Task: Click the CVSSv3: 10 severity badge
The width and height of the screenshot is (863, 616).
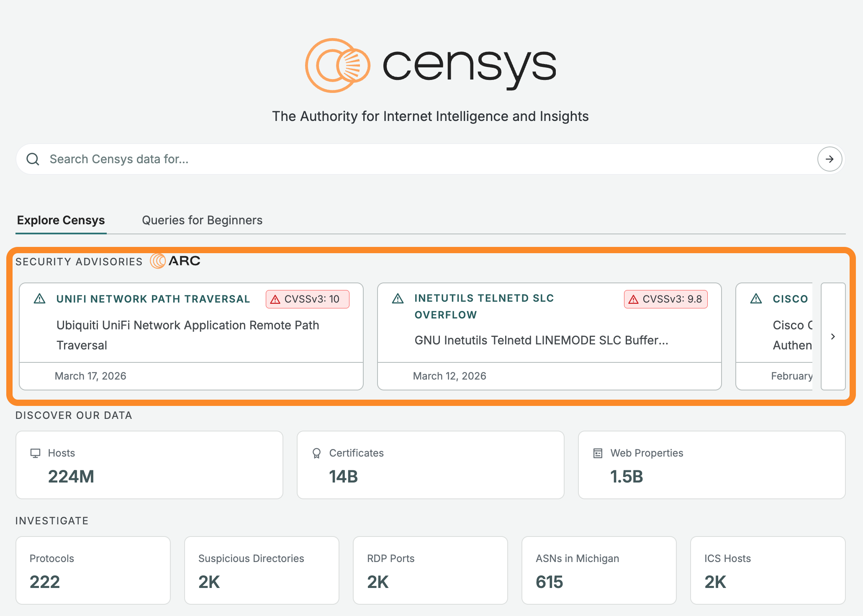Action: pos(308,299)
